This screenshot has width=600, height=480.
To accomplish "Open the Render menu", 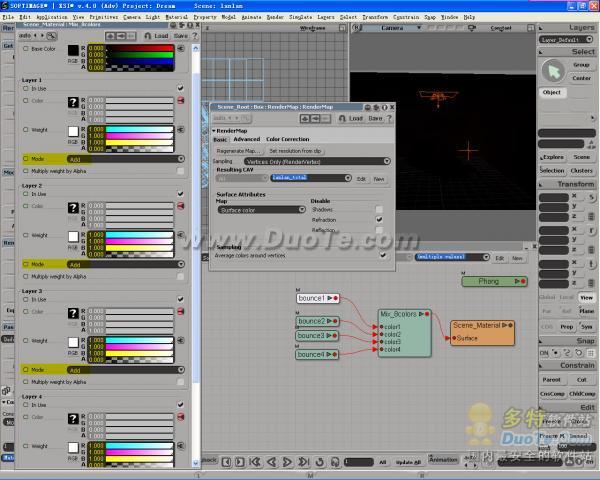I will [x=275, y=17].
